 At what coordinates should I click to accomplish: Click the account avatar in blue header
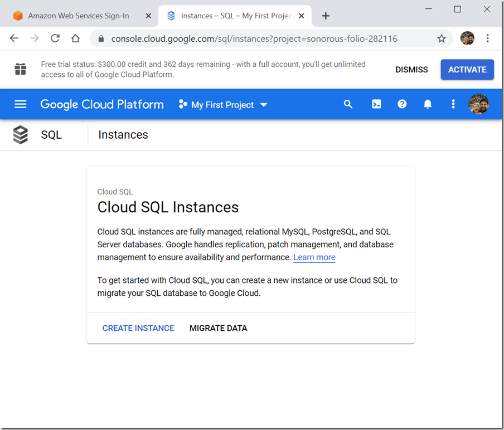coord(478,104)
